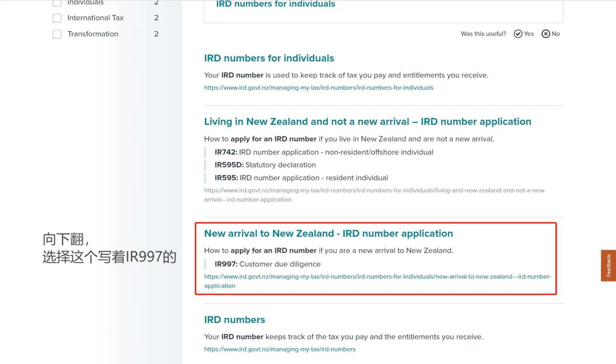Screen dimensions: 616x364
Task: Select the IR595D Statutory declaration entry
Action: pos(265,165)
